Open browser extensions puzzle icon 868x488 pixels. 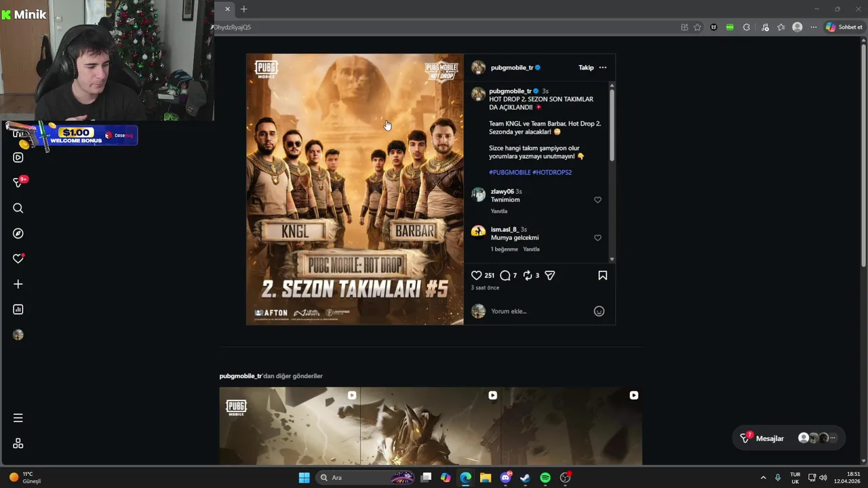click(747, 27)
